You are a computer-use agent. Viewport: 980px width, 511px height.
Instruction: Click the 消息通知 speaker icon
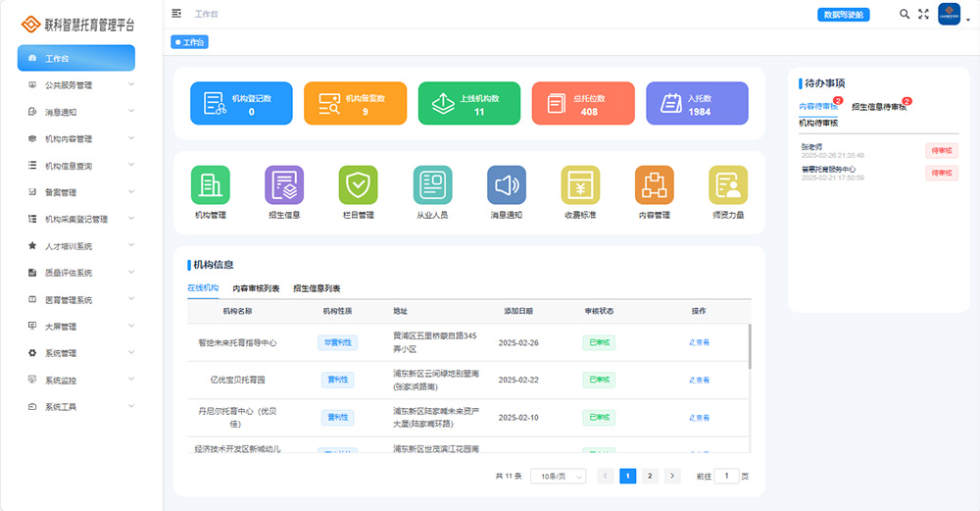[507, 185]
